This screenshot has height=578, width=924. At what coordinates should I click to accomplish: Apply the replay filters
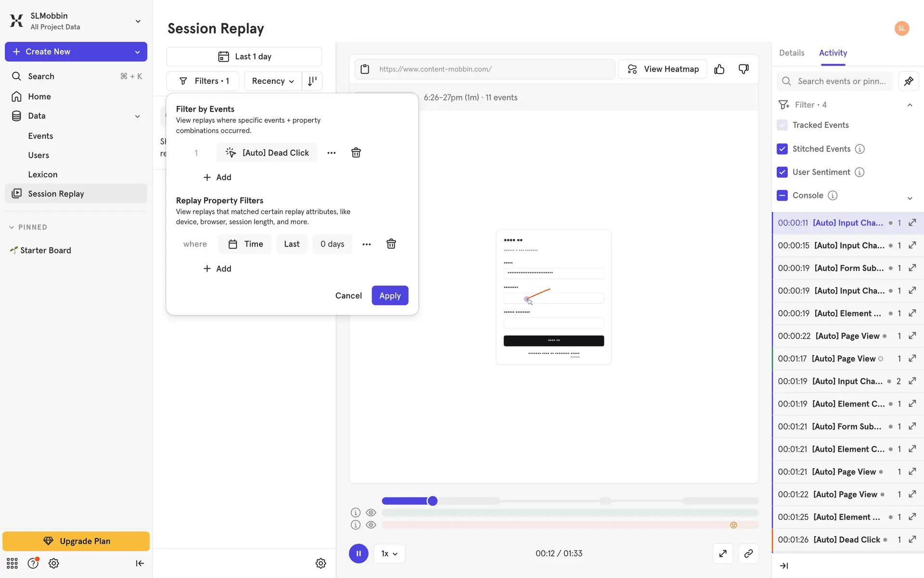[390, 295]
